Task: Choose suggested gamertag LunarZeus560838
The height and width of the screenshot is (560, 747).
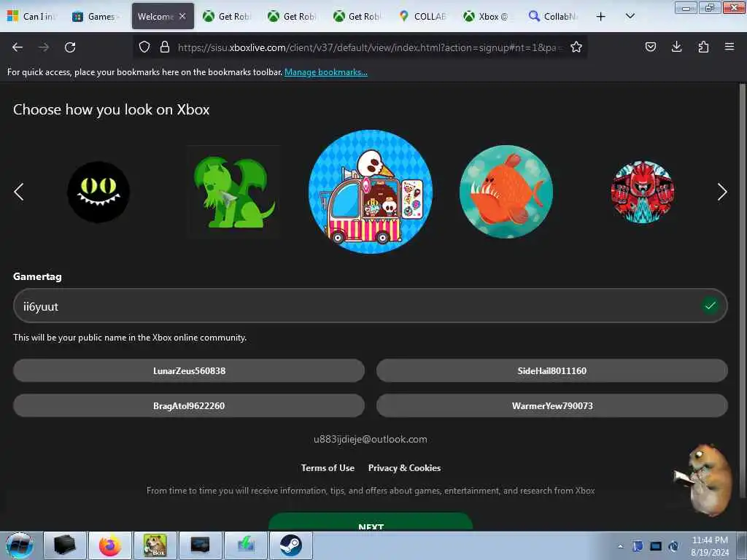Action: [189, 370]
